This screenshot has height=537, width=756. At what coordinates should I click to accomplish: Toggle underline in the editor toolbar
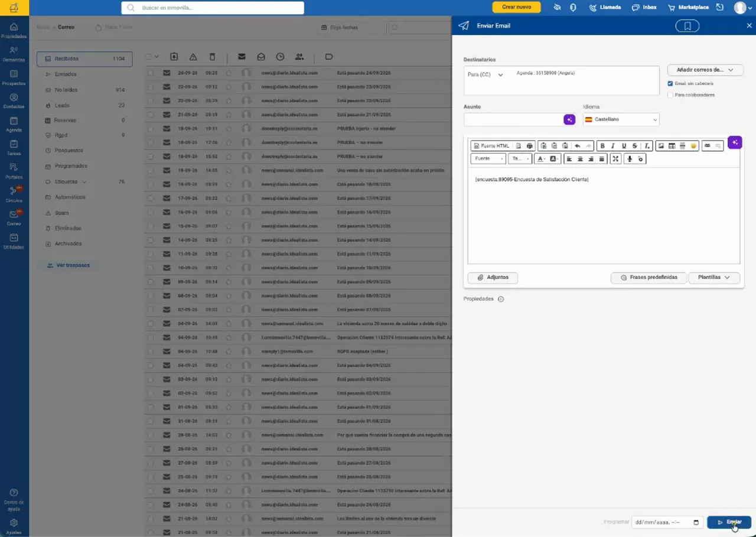(x=624, y=146)
